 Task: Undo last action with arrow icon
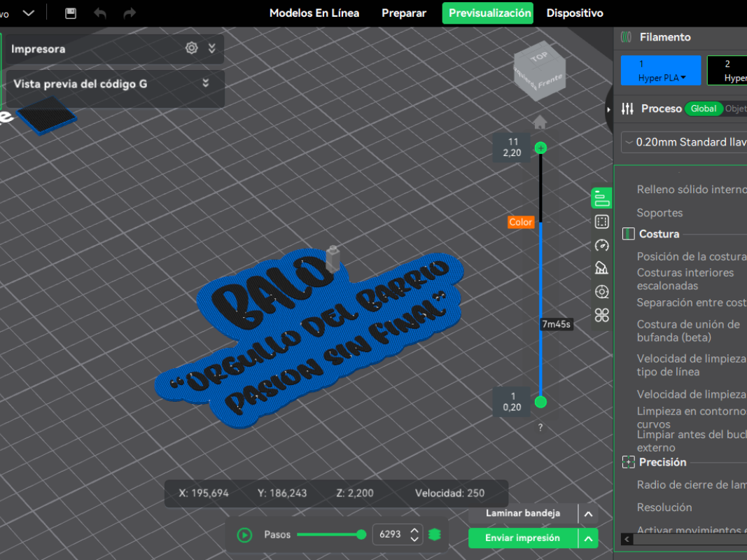[100, 13]
